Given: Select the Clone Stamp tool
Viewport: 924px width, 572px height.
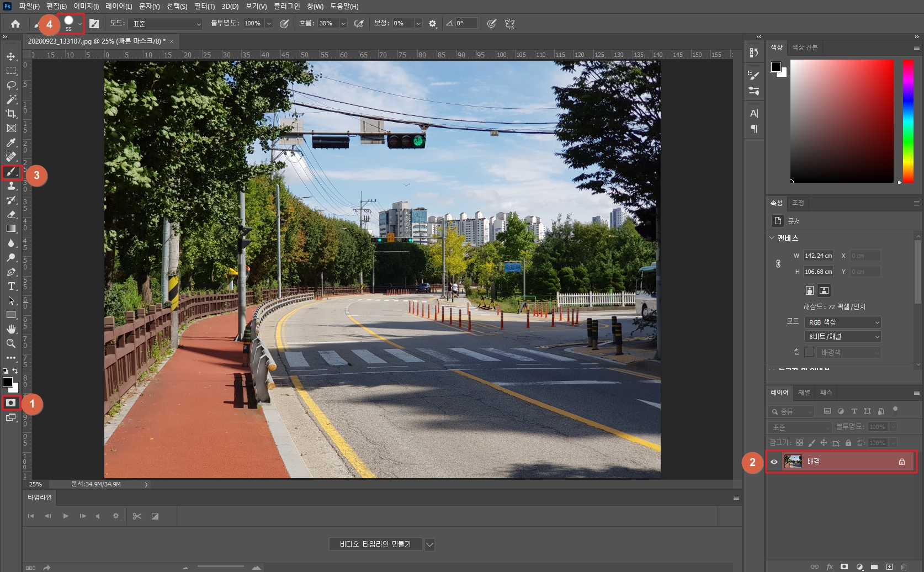Looking at the screenshot, I should click(x=11, y=186).
